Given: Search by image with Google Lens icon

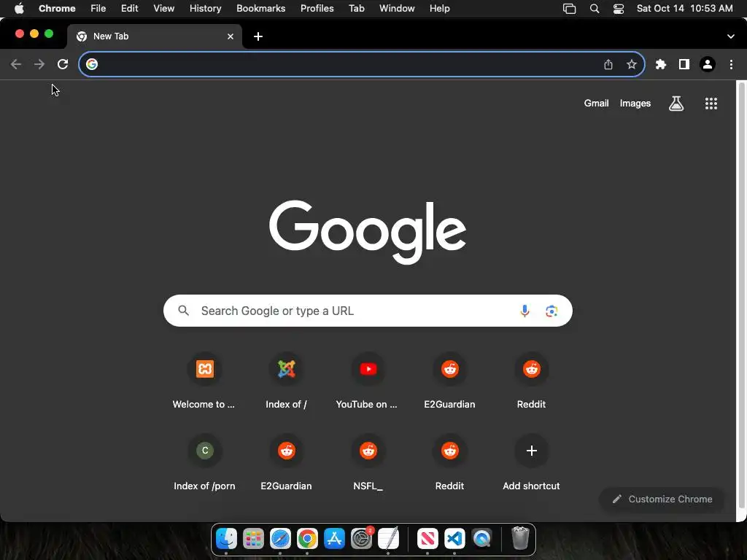Looking at the screenshot, I should coord(551,311).
